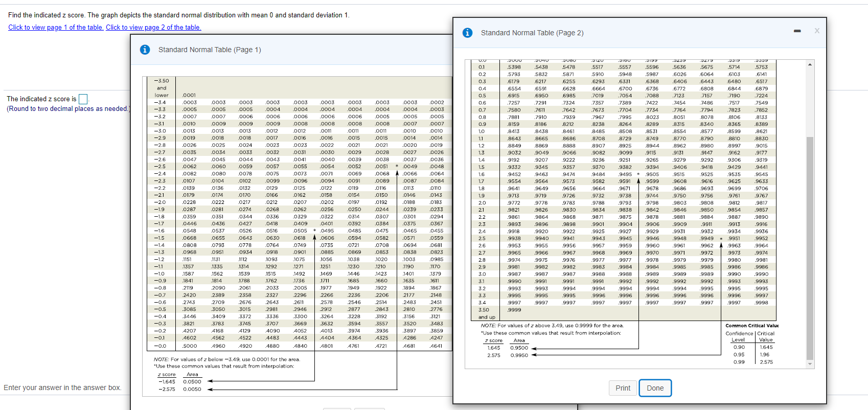This screenshot has width=868, height=410.
Task: Click the .0049 value in row -2.5
Action: click(x=410, y=166)
